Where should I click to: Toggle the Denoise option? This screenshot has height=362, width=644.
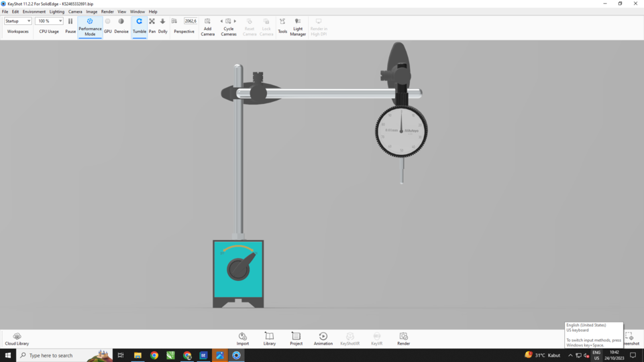tap(121, 26)
